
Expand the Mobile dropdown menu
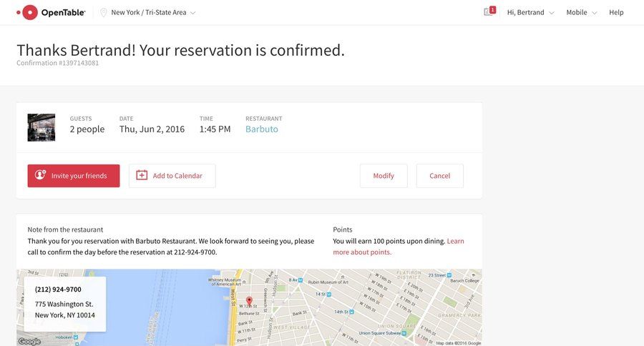click(x=581, y=12)
